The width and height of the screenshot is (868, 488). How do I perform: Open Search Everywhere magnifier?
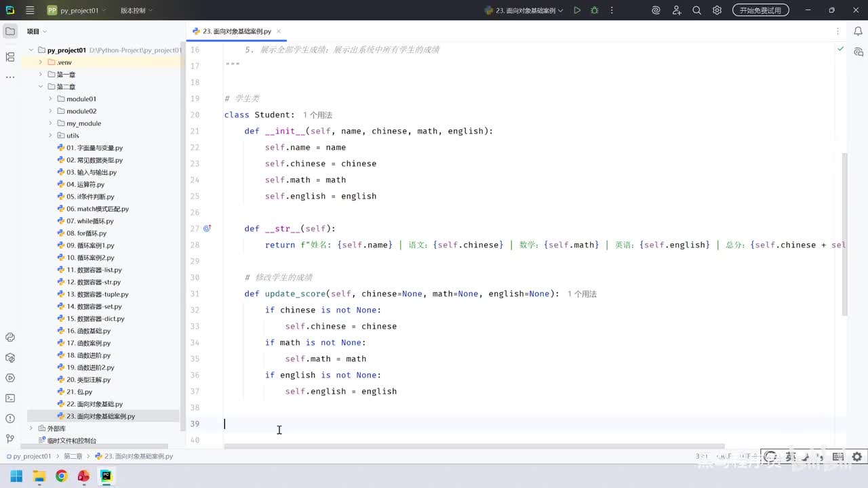pos(697,10)
